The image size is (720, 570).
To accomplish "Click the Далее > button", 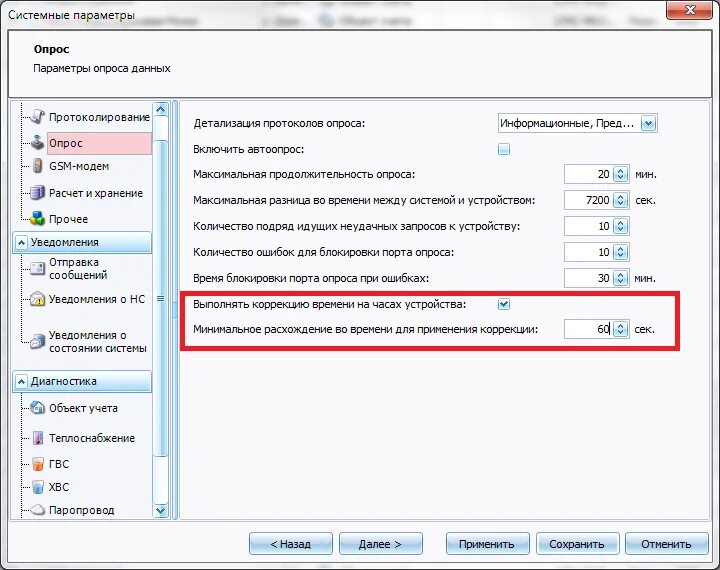I will (x=381, y=544).
